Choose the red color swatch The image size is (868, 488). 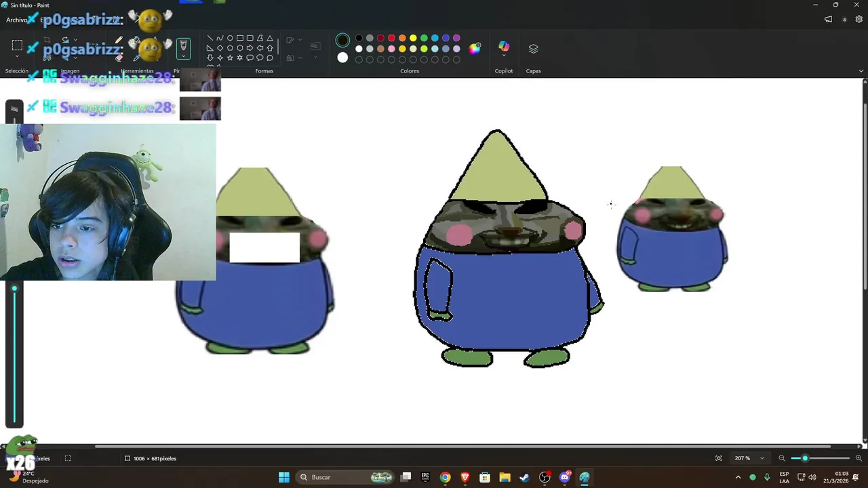pyautogui.click(x=391, y=38)
